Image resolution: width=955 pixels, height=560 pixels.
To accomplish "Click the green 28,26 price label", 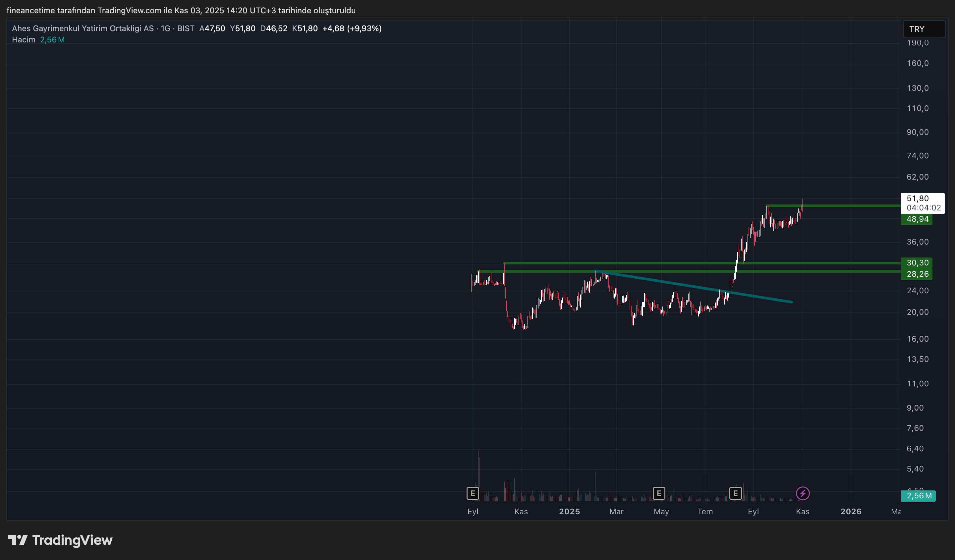I will click(x=917, y=274).
